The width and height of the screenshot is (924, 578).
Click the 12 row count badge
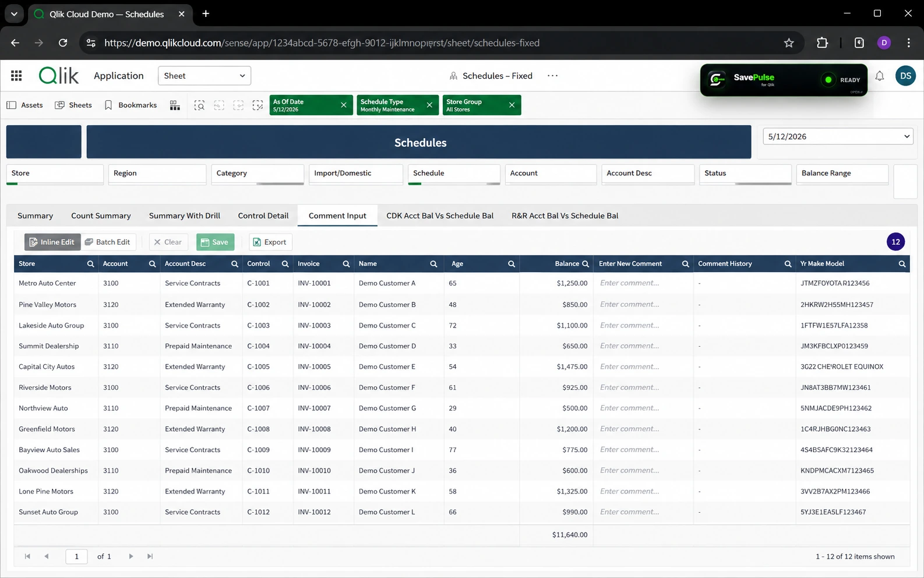(895, 242)
